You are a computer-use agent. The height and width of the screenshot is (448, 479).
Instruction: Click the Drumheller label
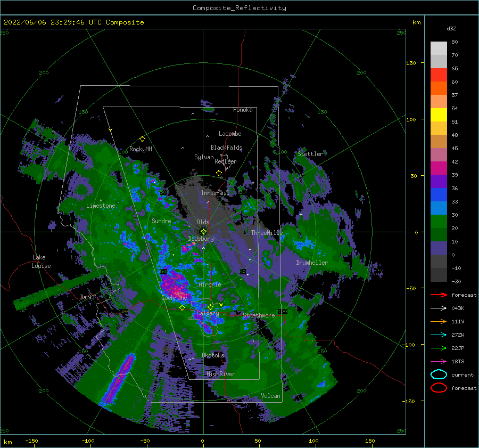coord(312,263)
